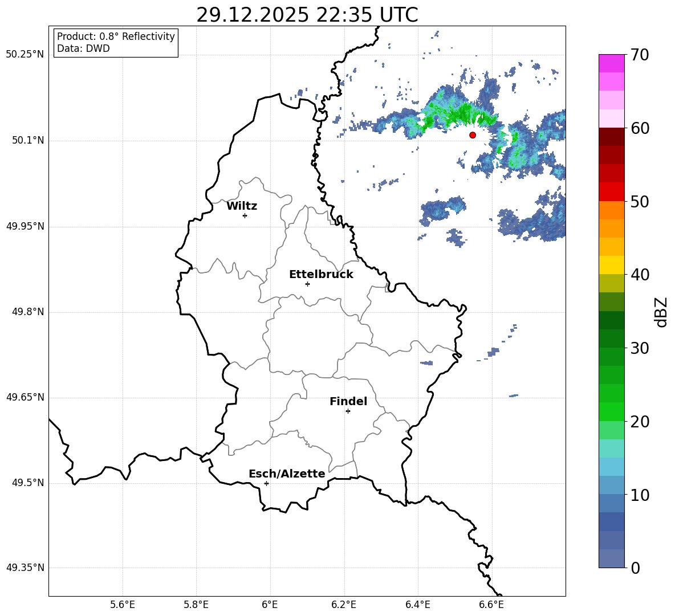This screenshot has height=616, width=675.
Task: Click the 6.2°E longitude label
Action: 344,605
